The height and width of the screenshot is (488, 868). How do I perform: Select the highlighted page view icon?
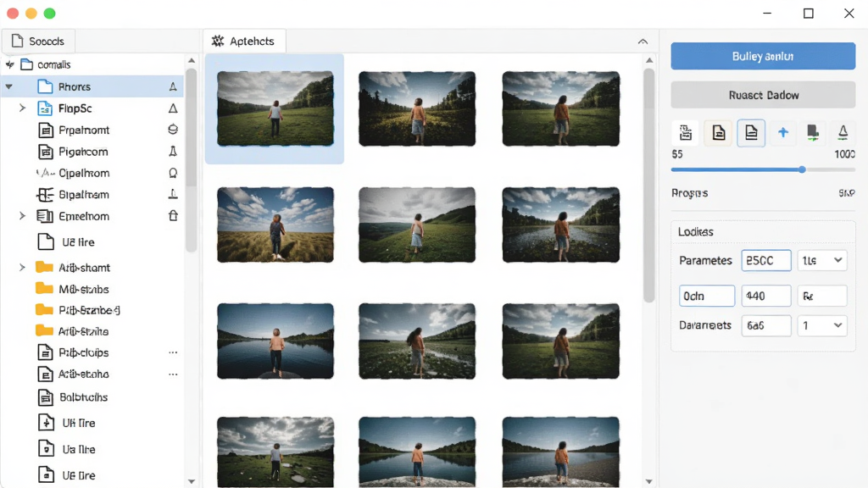pyautogui.click(x=751, y=133)
